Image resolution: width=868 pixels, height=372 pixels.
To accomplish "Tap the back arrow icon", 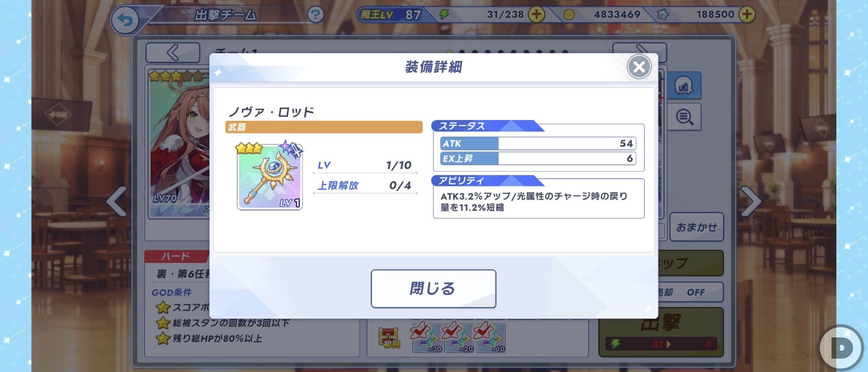I will click(124, 20).
